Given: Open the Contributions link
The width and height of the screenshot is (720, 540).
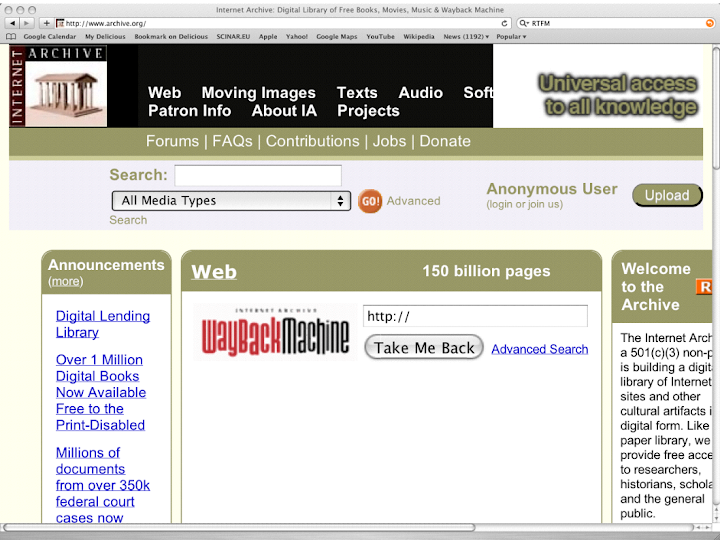Looking at the screenshot, I should coord(312,141).
